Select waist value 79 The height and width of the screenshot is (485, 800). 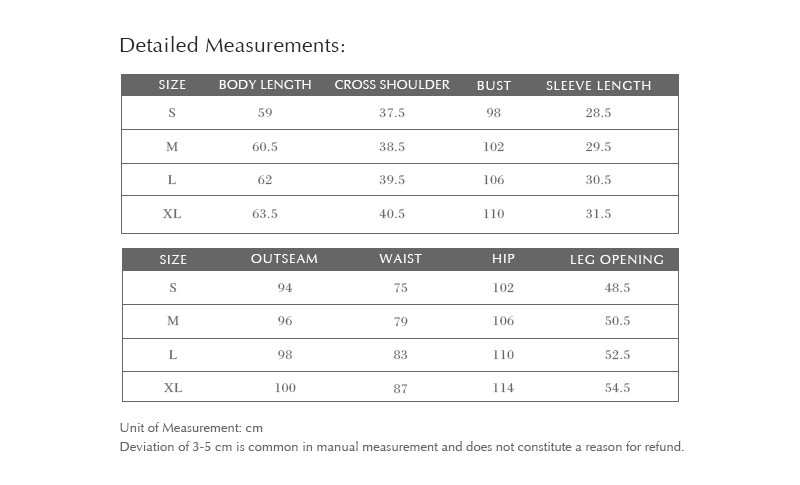[x=400, y=321]
